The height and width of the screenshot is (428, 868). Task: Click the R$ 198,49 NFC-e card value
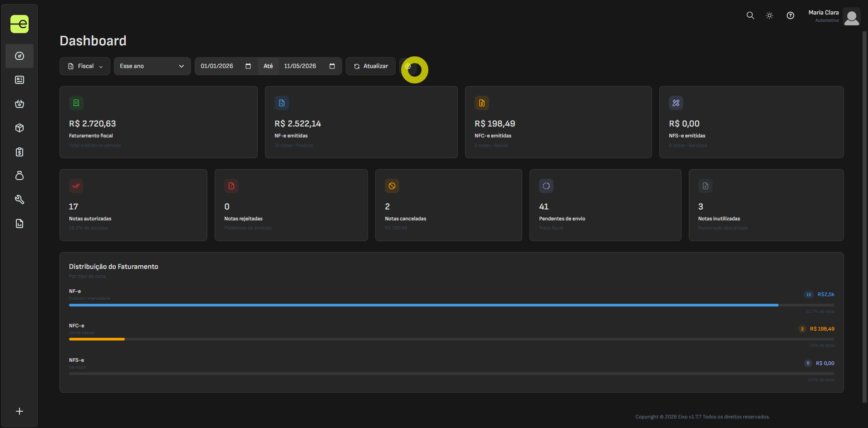tap(495, 124)
